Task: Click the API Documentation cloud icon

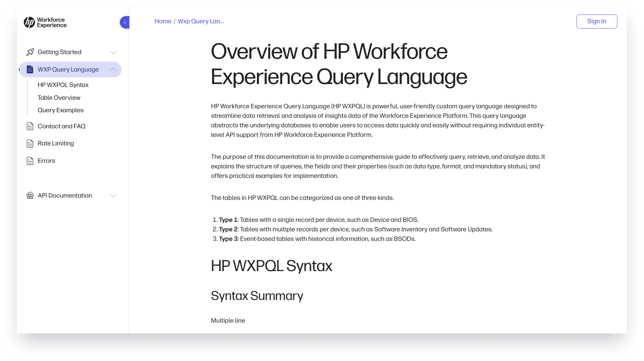Action: pos(30,196)
